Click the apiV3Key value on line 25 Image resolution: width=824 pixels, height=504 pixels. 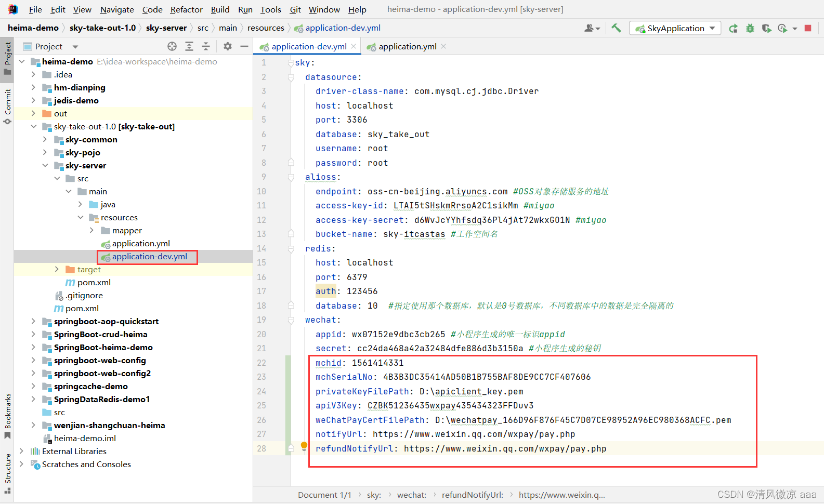coord(451,405)
